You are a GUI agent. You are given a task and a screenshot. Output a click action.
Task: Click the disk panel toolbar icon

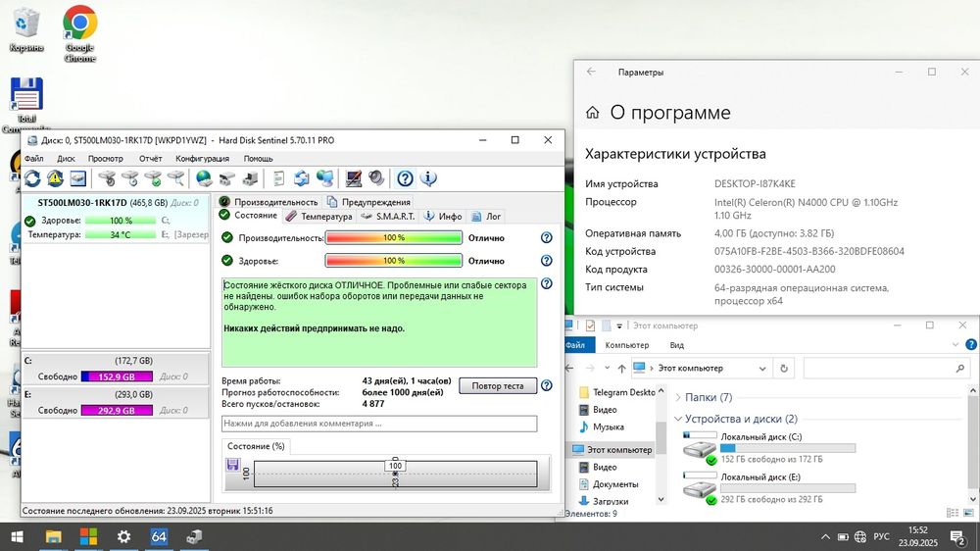[x=77, y=178]
